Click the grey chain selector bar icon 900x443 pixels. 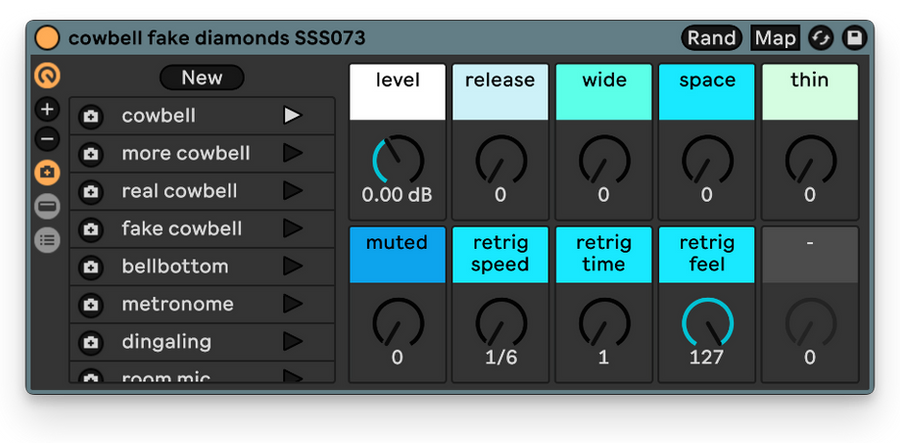pyautogui.click(x=47, y=207)
